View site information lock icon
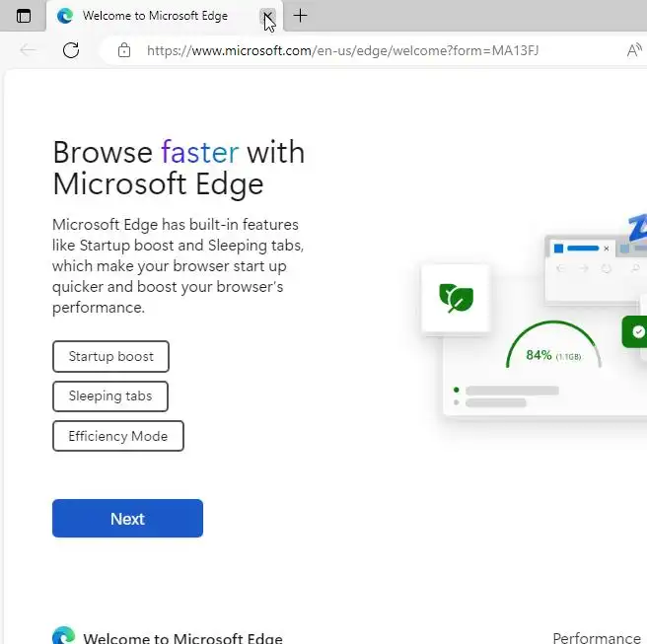The height and width of the screenshot is (644, 647). coord(124,50)
